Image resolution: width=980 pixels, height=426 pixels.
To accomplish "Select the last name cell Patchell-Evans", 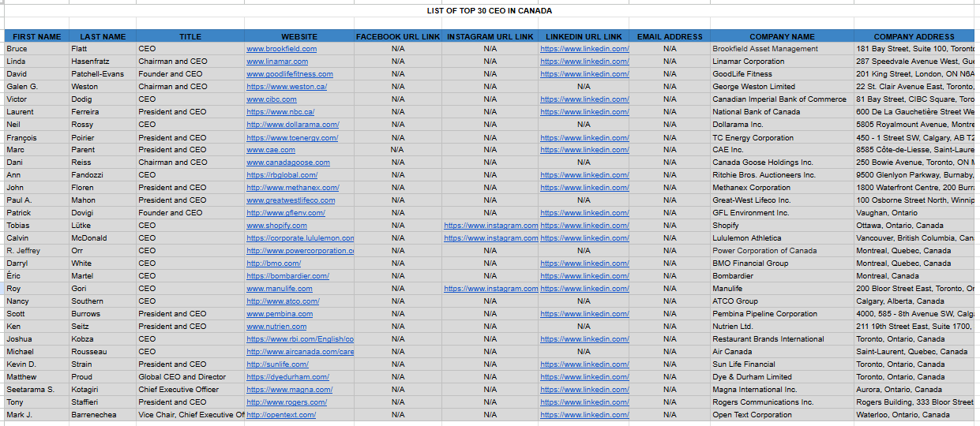I will [x=103, y=74].
